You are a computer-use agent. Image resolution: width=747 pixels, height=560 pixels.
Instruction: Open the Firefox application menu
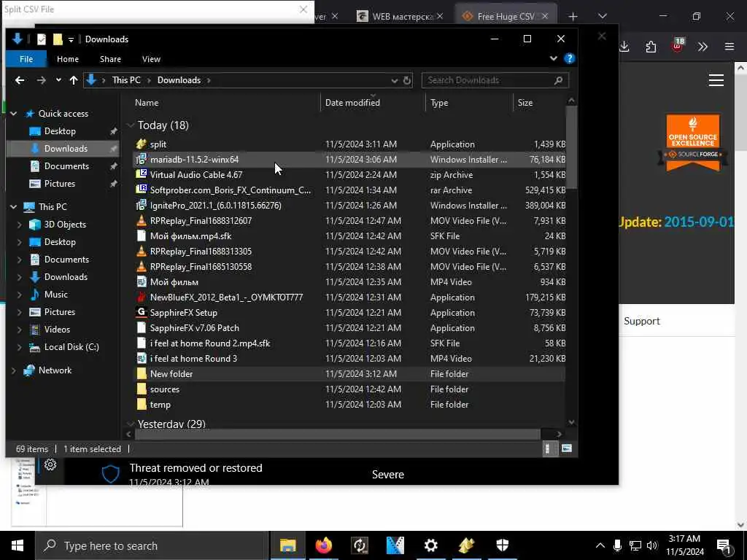[729, 47]
